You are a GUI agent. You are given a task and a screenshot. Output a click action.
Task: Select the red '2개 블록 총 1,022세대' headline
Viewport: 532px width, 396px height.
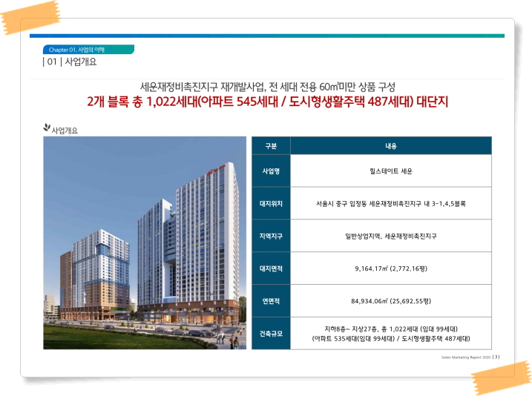coord(267,102)
